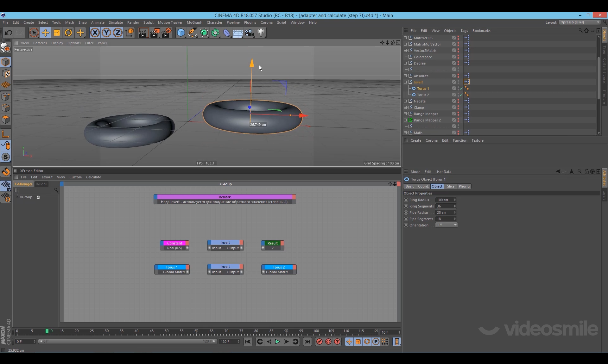Select the X-Pool tab
Viewport: 608px width, 364px height.
(x=41, y=184)
